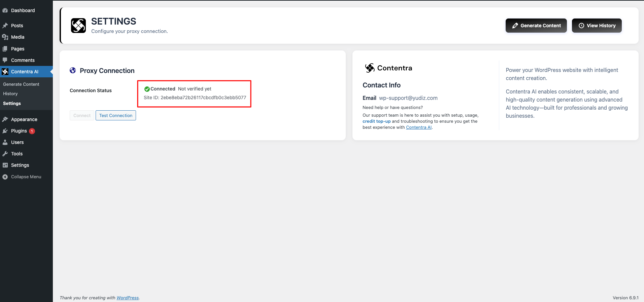Open the History submenu item
Viewport: 644px width, 302px height.
click(10, 93)
